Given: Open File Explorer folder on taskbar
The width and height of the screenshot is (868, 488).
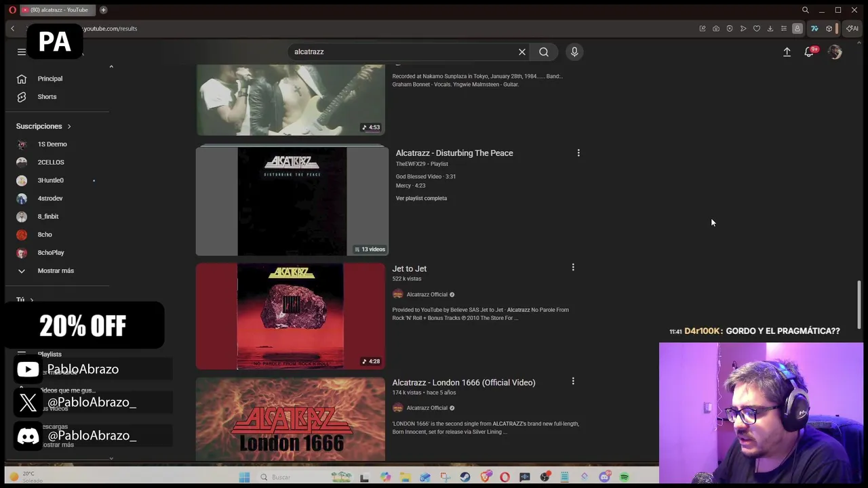Looking at the screenshot, I should [405, 477].
